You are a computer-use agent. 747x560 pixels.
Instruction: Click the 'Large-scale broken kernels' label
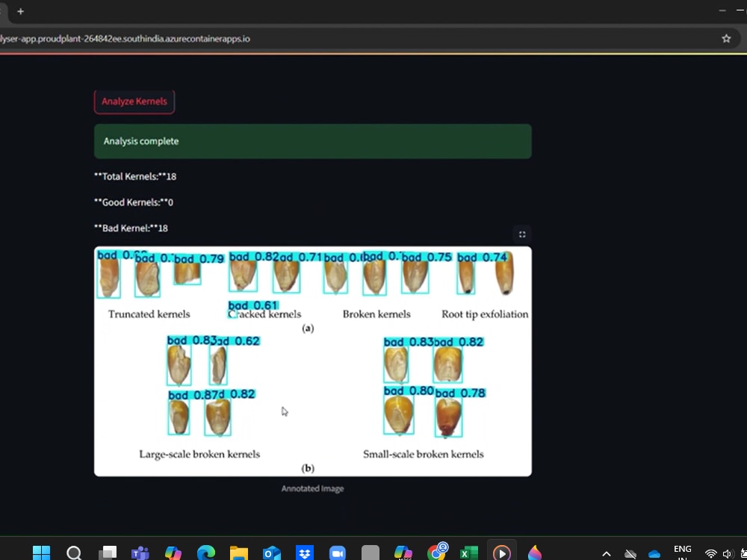199,454
